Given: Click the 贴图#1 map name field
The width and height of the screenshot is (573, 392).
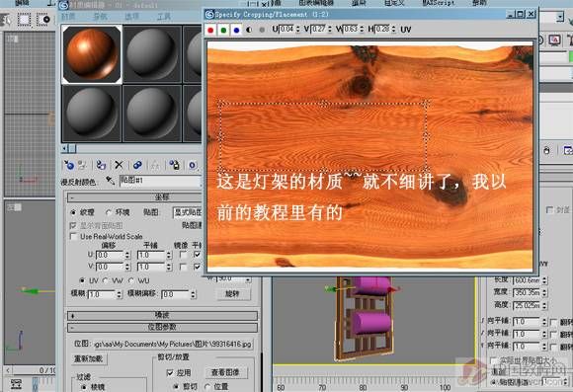Looking at the screenshot, I should 160,181.
